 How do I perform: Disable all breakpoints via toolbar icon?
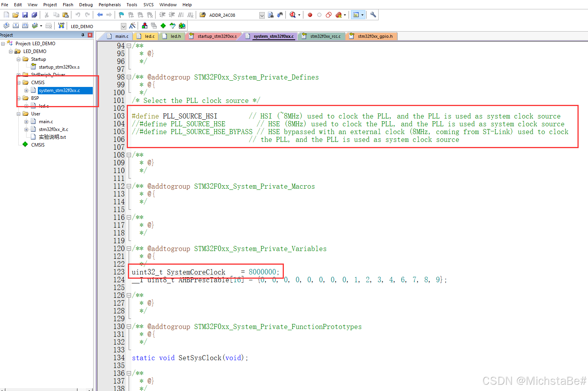pos(328,14)
